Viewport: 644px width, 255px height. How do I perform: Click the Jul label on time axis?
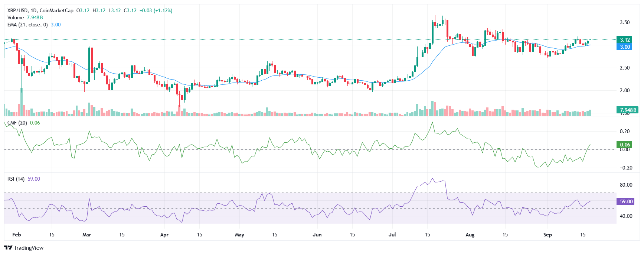click(392, 235)
